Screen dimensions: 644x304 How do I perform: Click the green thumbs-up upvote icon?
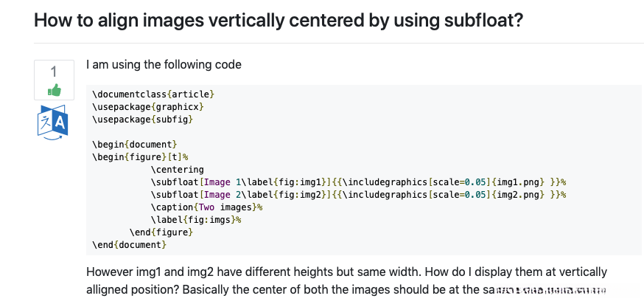[x=54, y=90]
